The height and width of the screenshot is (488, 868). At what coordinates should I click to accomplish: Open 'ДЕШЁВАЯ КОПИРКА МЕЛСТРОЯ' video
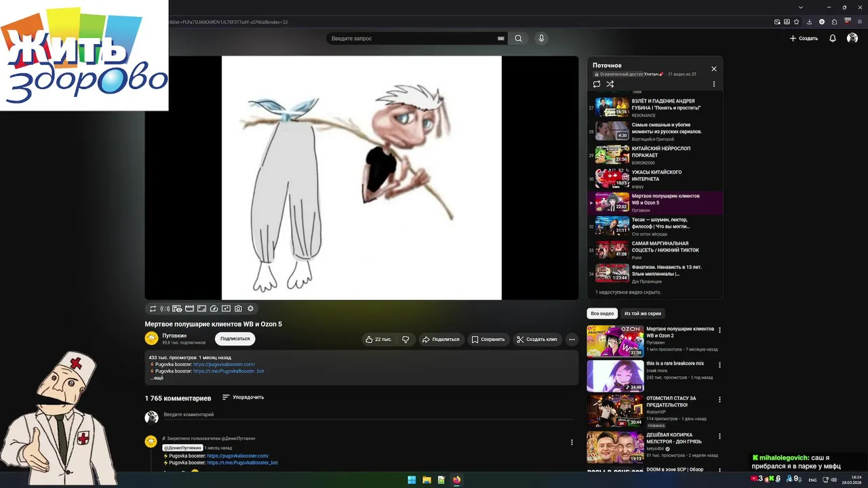click(615, 447)
